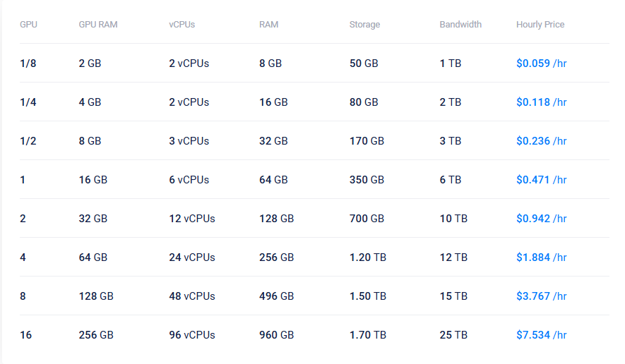Click the Hourly Price column header
This screenshot has width=625, height=364.
540,24
